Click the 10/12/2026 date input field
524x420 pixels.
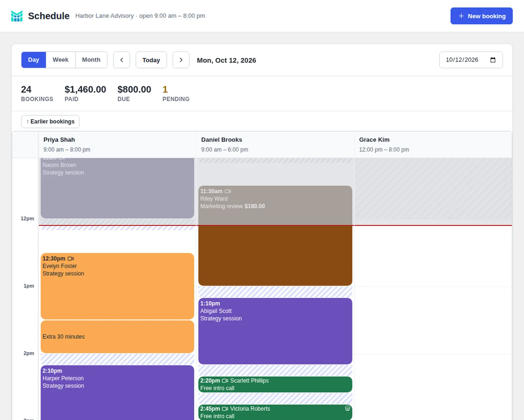tap(471, 60)
